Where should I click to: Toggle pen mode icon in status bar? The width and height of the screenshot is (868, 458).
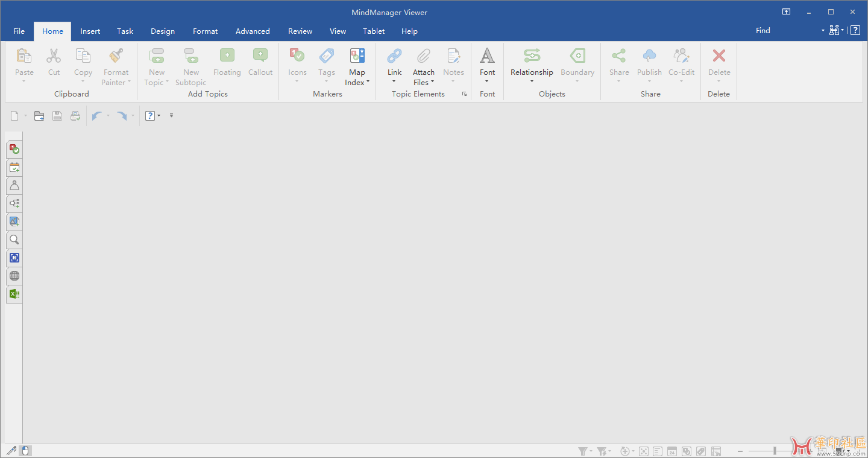pyautogui.click(x=11, y=451)
